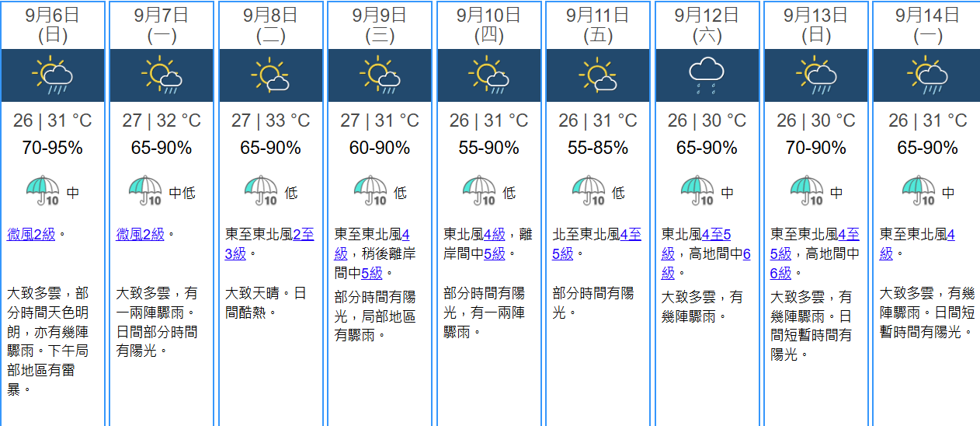Click the Sept 9 umbrella probability icon

tap(370, 190)
